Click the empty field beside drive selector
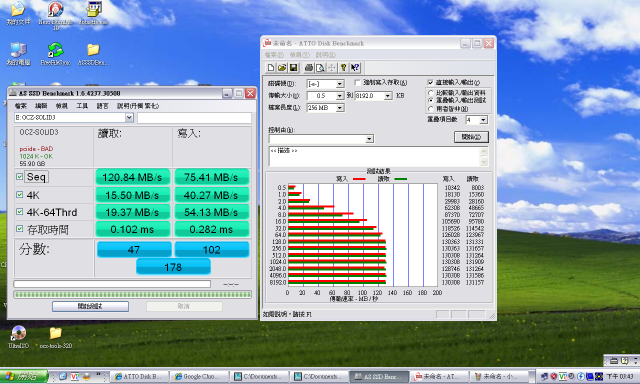640x384 pixels. point(194,118)
